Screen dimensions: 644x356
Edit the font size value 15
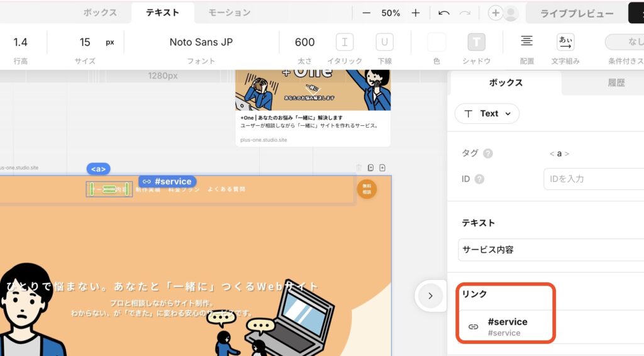pos(85,42)
